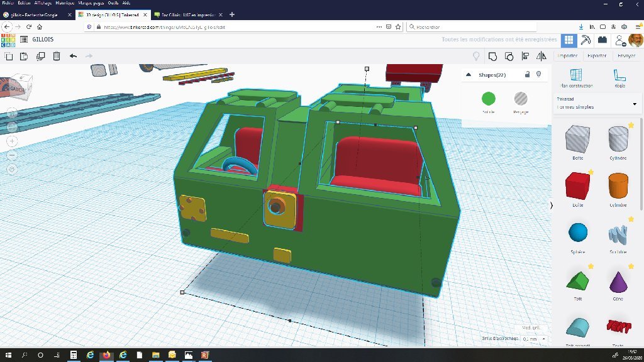Click the Exporter button
This screenshot has width=644, height=362.
click(597, 56)
